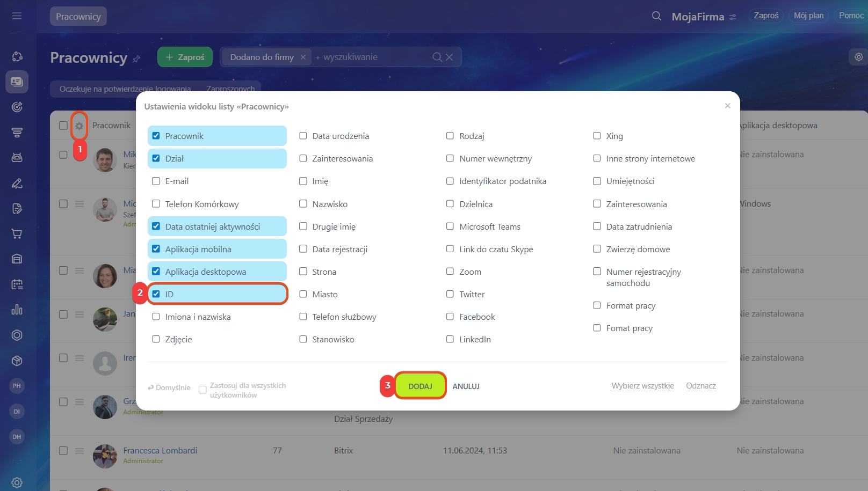Screen dimensions: 868x491
Task: Switch to Zaproszonych tab
Action: (x=230, y=89)
